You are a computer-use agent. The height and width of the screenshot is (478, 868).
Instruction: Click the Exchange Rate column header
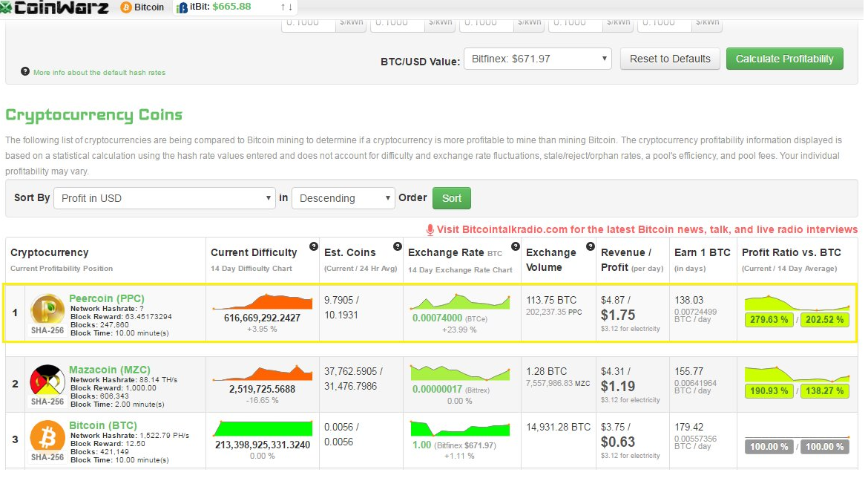tap(446, 252)
